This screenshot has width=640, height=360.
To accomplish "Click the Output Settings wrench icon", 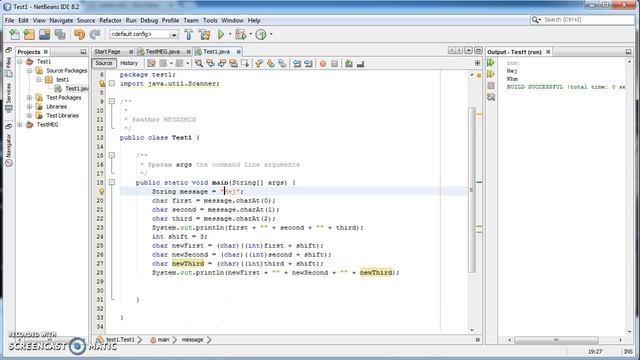I will 491,97.
